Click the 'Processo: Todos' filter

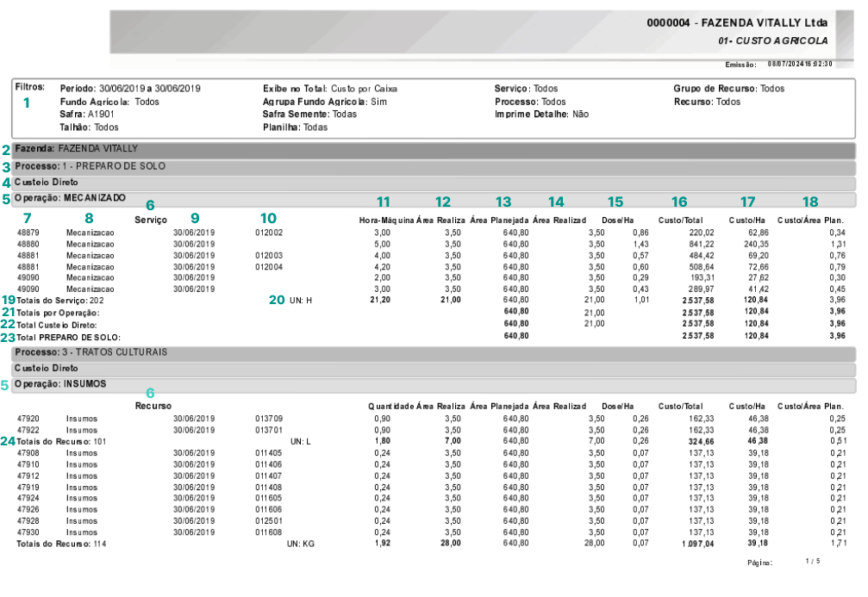pos(530,102)
